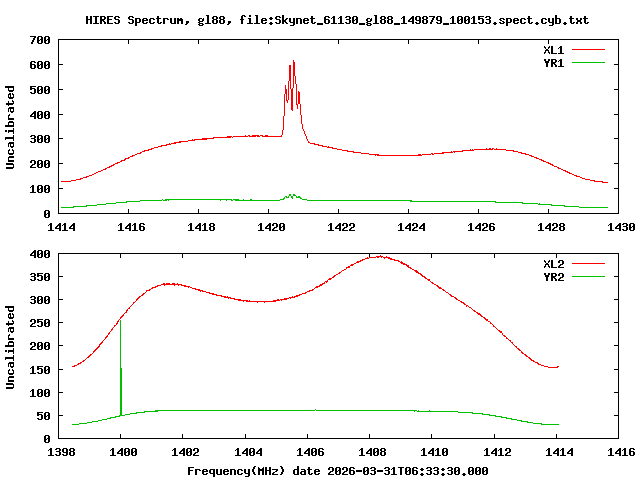Click the 1430 x-axis tick label
The image size is (640, 480).
point(621,227)
